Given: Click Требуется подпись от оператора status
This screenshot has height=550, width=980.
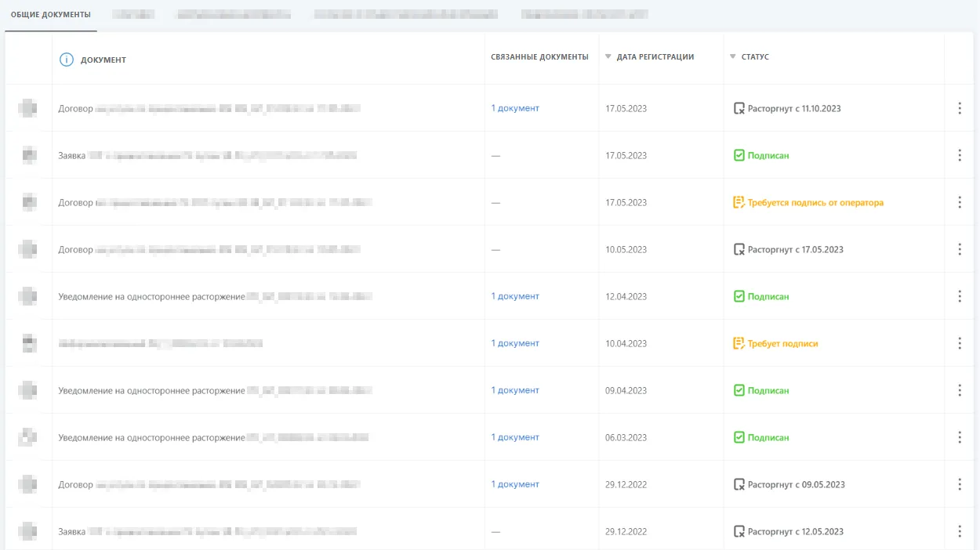Looking at the screenshot, I should [815, 202].
